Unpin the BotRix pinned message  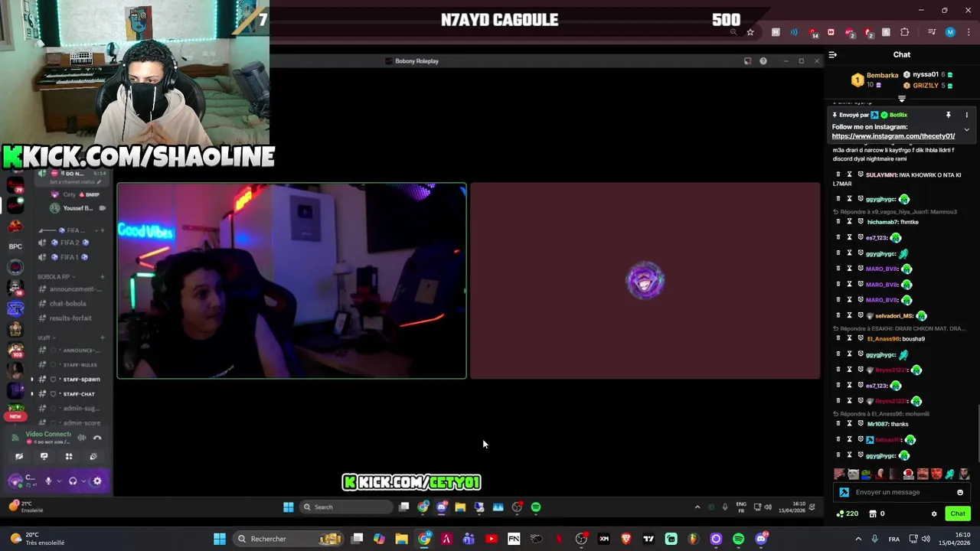coord(948,115)
